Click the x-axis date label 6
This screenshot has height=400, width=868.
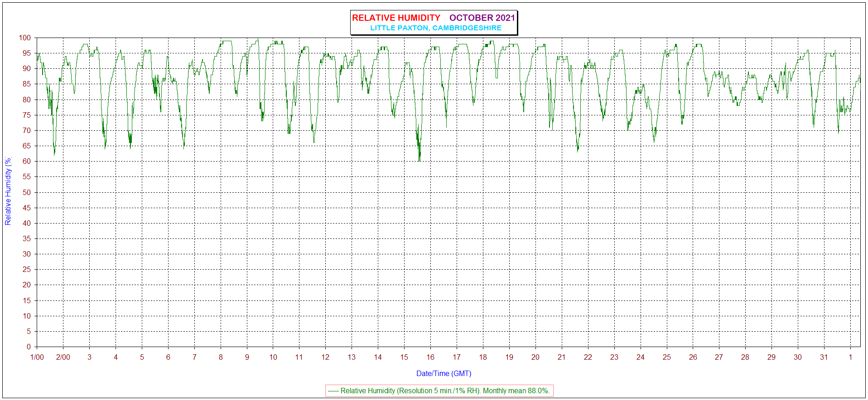(x=168, y=357)
